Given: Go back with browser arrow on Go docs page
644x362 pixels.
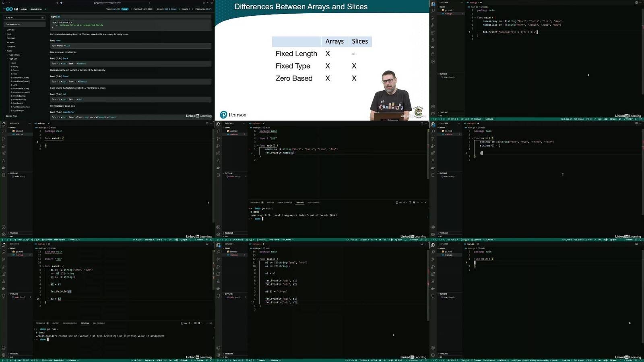Looking at the screenshot, I should coord(10,2).
